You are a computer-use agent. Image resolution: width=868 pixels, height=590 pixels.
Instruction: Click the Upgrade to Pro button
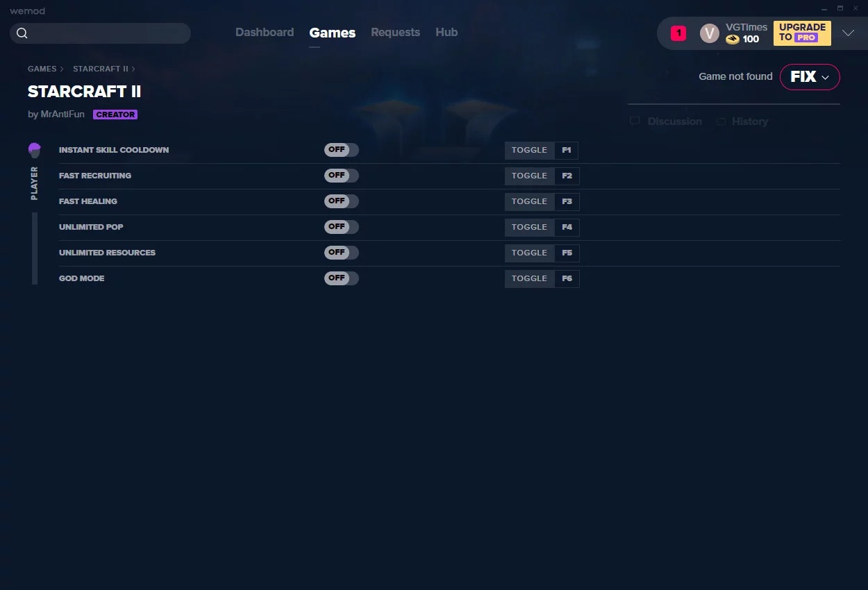click(802, 33)
